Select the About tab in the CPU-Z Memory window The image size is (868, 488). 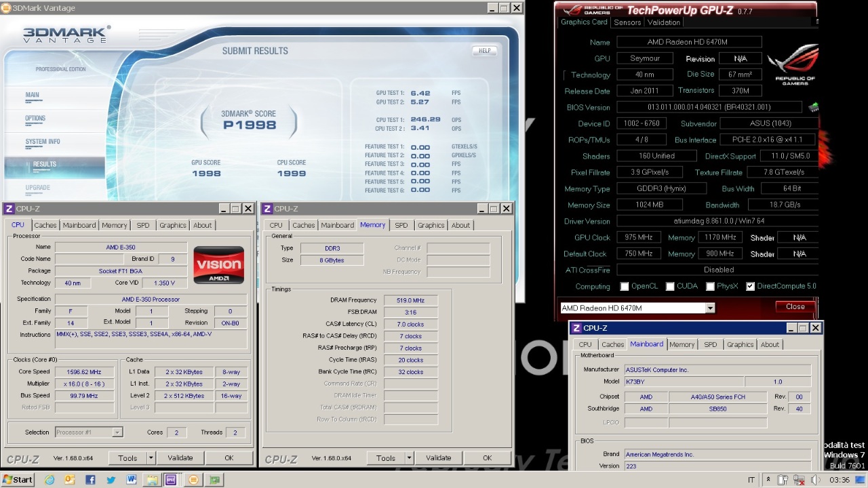pyautogui.click(x=460, y=225)
